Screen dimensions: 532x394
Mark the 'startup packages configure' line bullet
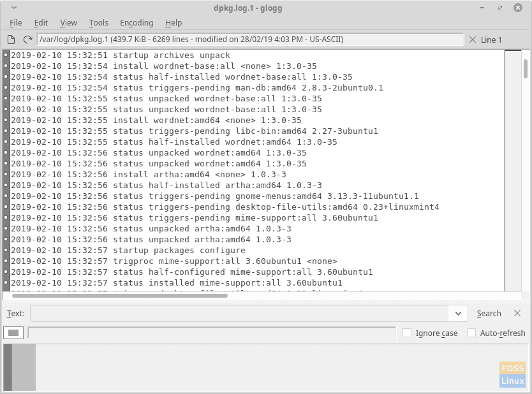[6, 250]
